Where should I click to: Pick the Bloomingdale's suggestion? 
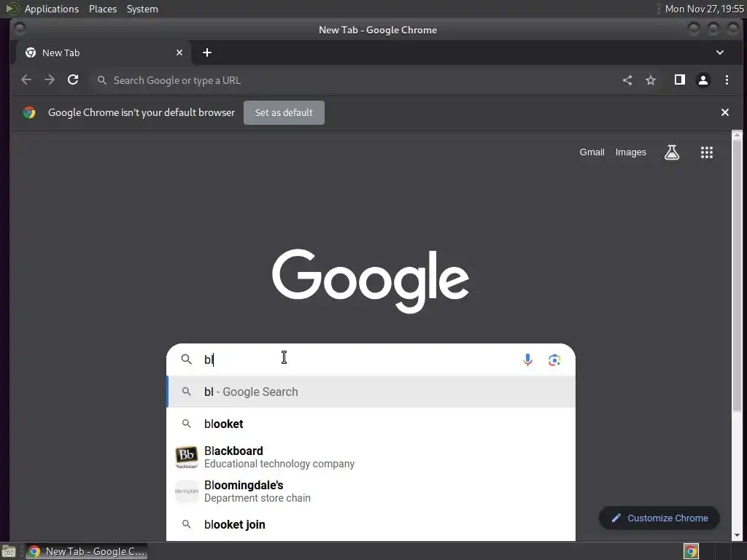coord(371,491)
